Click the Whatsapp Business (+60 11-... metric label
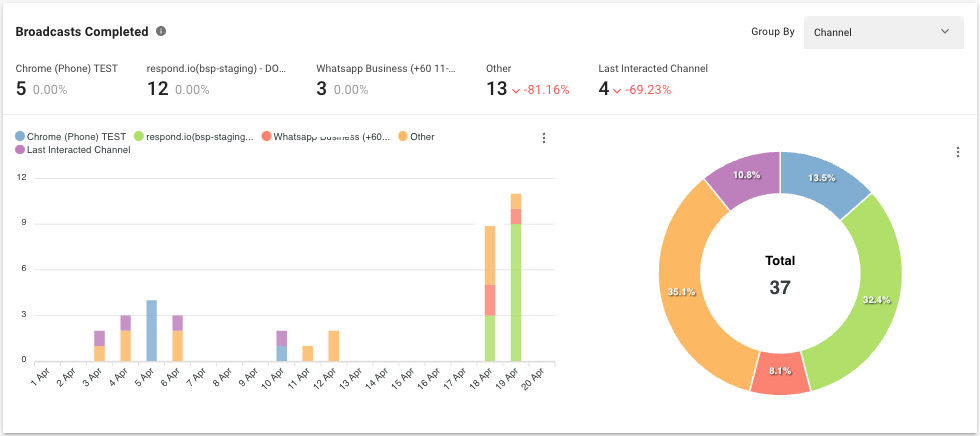980x436 pixels. 386,68
